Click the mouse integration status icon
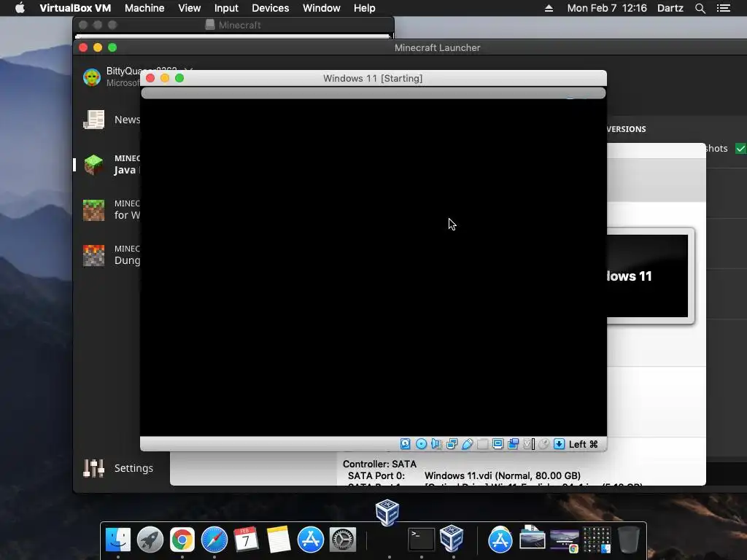This screenshot has width=747, height=560. [543, 444]
